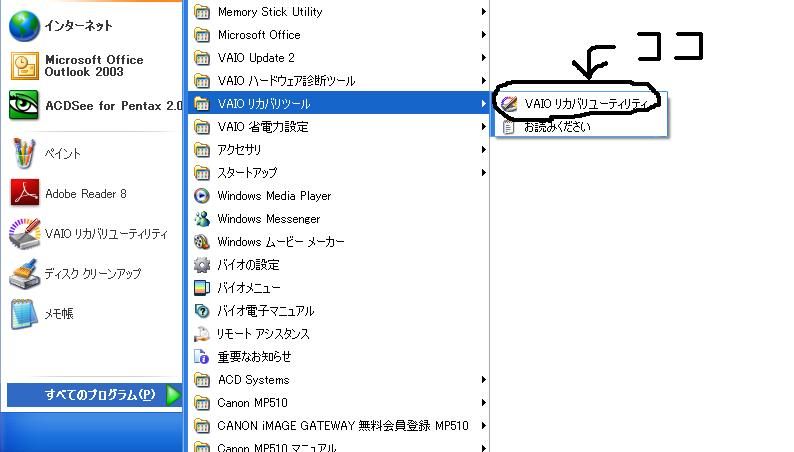The height and width of the screenshot is (452, 794).
Task: Select Windows ムービー メーカー menu entry
Action: pyautogui.click(x=339, y=242)
